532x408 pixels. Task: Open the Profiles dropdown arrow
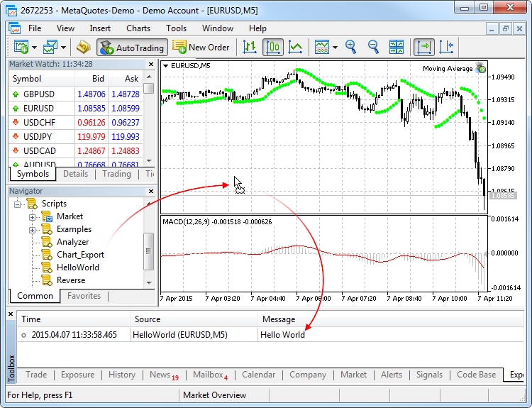pyautogui.click(x=63, y=48)
